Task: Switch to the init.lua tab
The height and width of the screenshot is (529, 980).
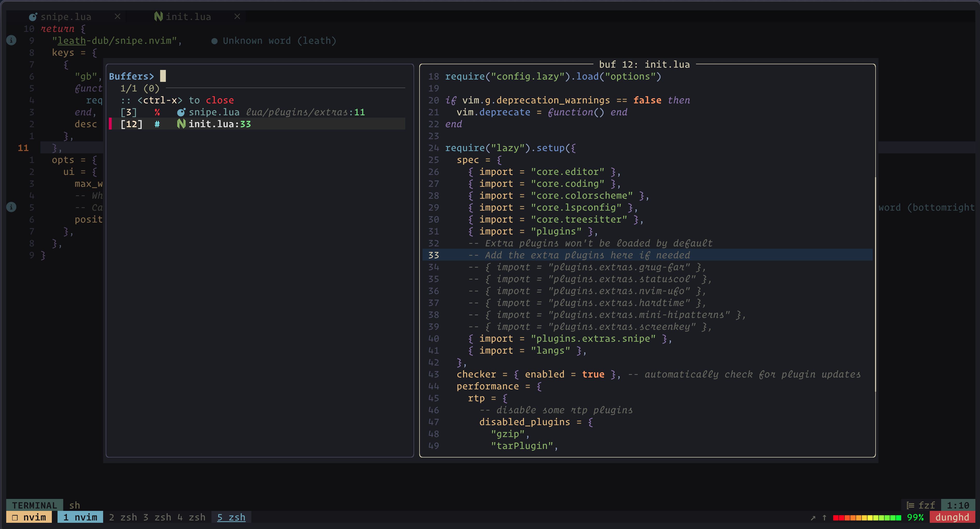Action: [x=188, y=17]
